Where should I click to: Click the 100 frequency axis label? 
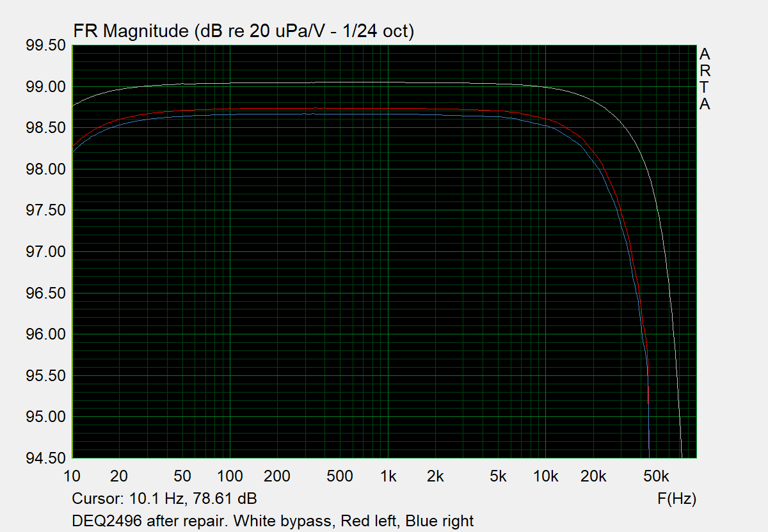click(x=230, y=476)
